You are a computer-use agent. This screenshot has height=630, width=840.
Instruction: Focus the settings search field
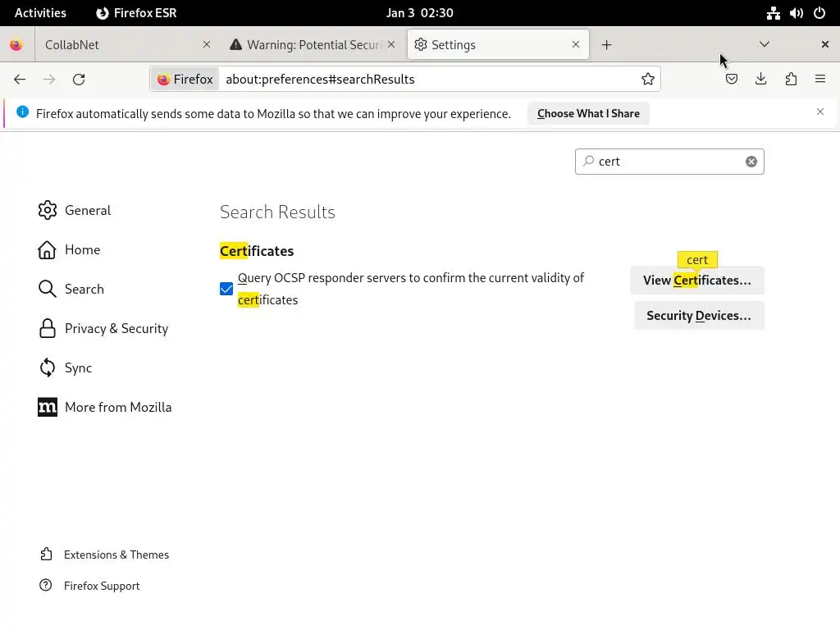tap(669, 162)
